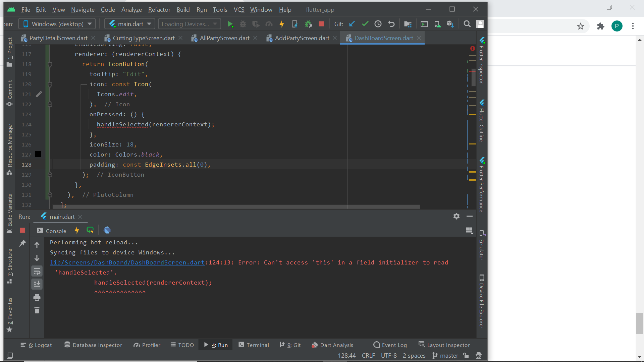Open the Windows (desktop) device selector
This screenshot has width=644, height=362.
(x=57, y=23)
